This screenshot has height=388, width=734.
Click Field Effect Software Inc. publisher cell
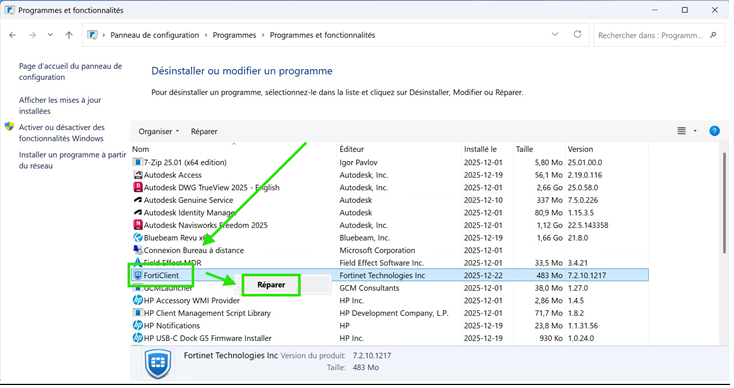(x=382, y=263)
